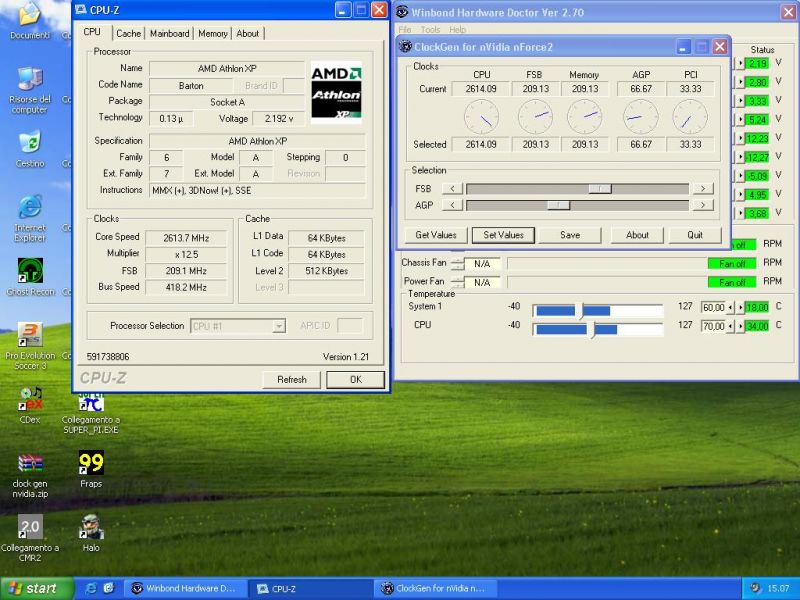800x600 pixels.
Task: Click FSB slider left arrow
Action: 452,189
